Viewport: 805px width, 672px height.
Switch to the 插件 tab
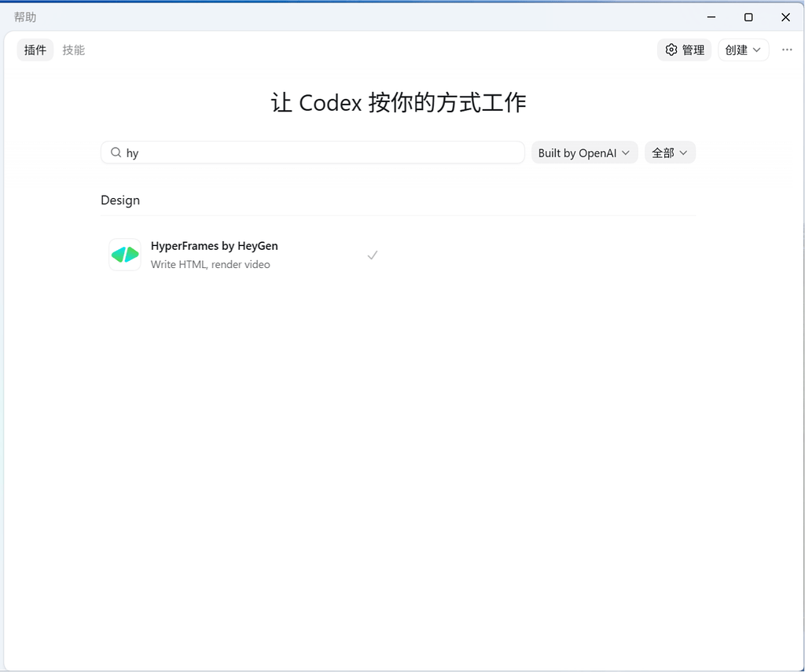point(35,50)
